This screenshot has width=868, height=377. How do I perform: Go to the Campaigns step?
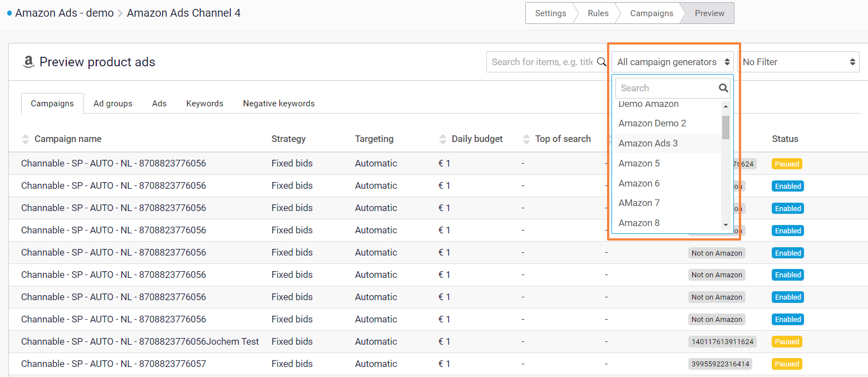click(x=652, y=13)
